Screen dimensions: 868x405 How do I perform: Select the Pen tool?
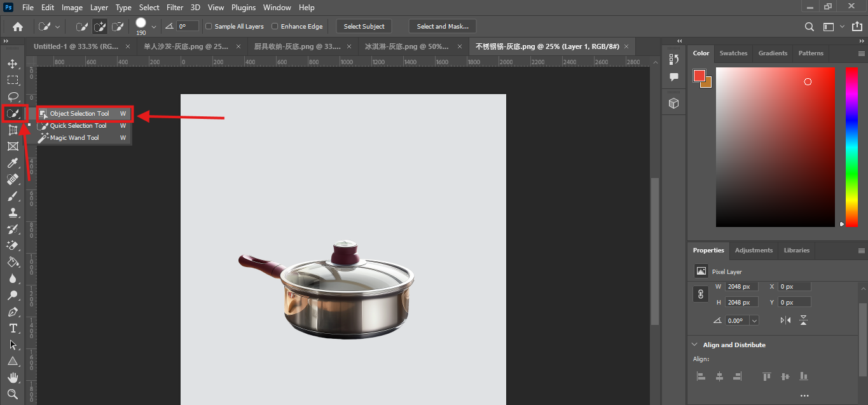coord(13,312)
